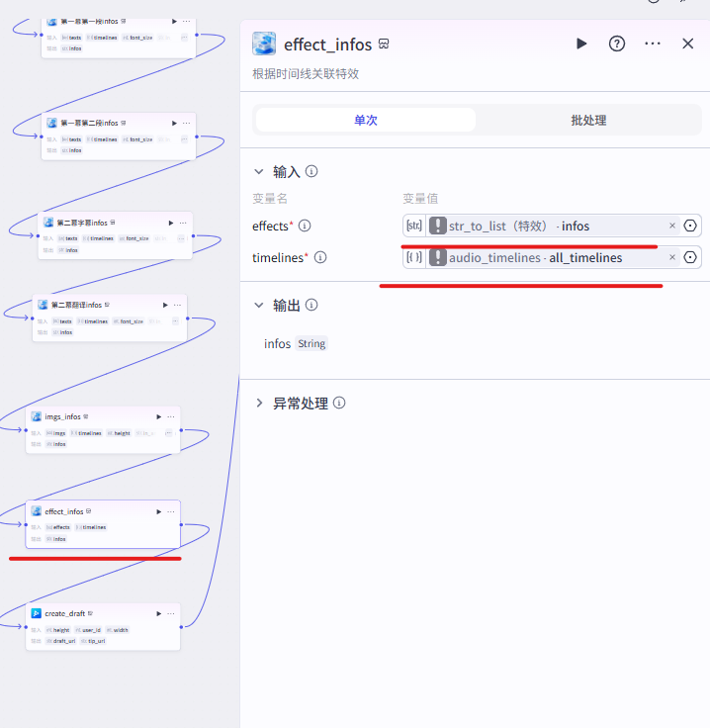
Task: Clear the timelines input value
Action: click(x=672, y=257)
